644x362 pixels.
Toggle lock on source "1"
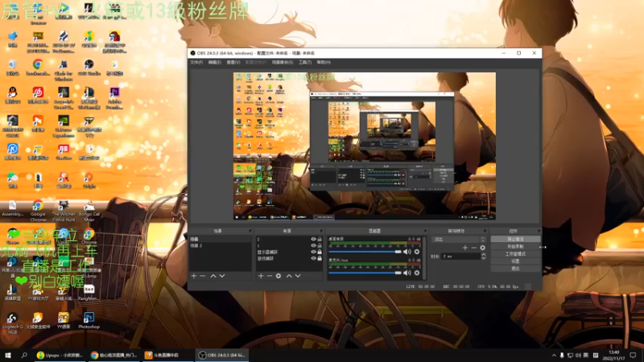(x=320, y=245)
